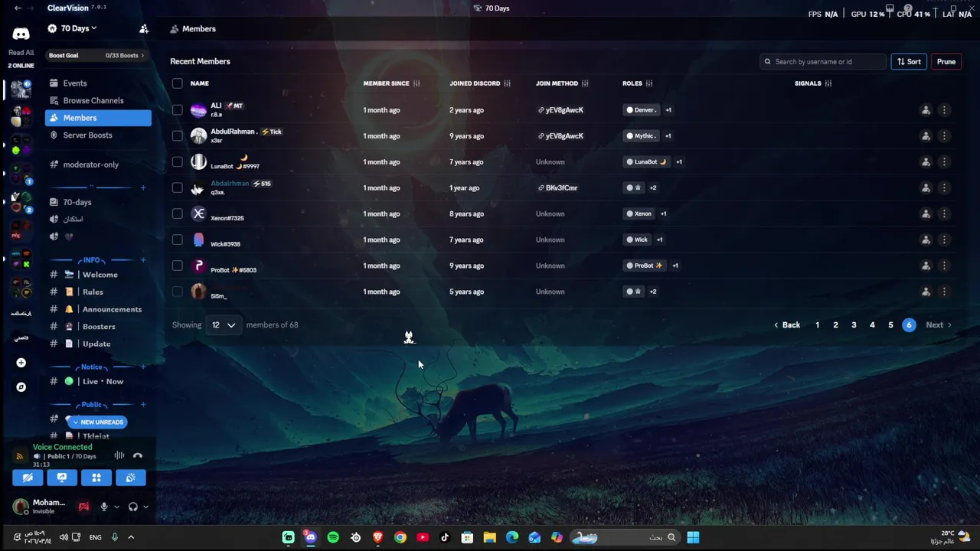Open three-dot menu for LunaBot row

tap(944, 162)
